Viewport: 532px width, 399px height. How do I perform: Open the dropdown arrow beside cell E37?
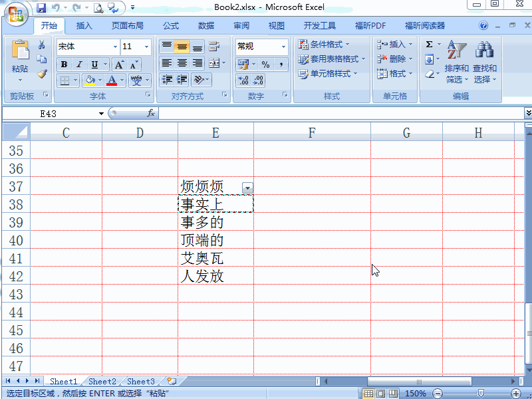pyautogui.click(x=247, y=188)
